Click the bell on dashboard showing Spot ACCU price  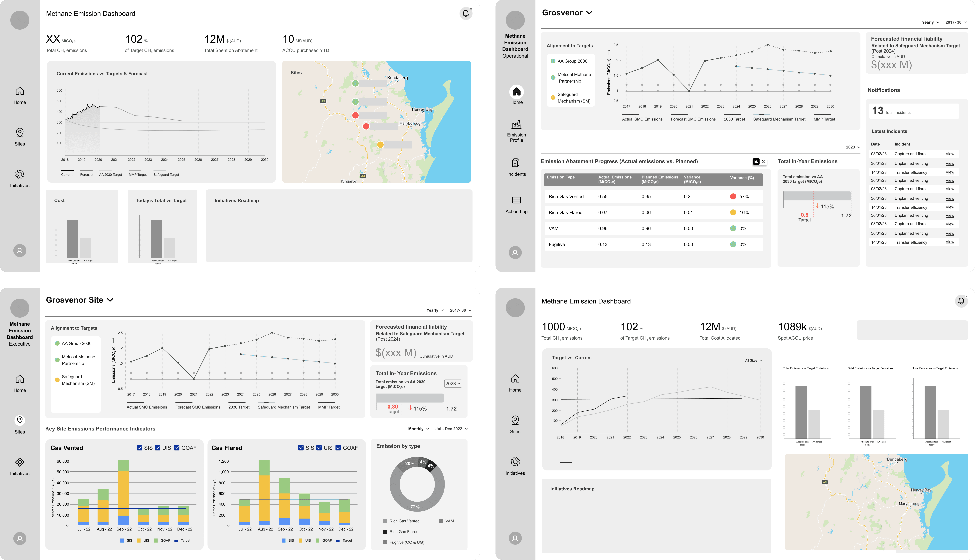[961, 301]
